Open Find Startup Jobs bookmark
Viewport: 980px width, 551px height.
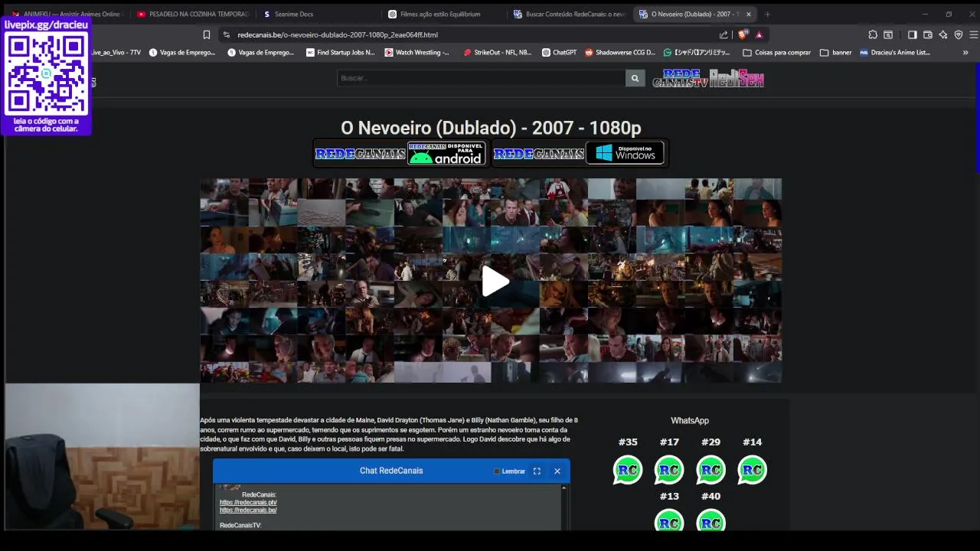click(341, 53)
